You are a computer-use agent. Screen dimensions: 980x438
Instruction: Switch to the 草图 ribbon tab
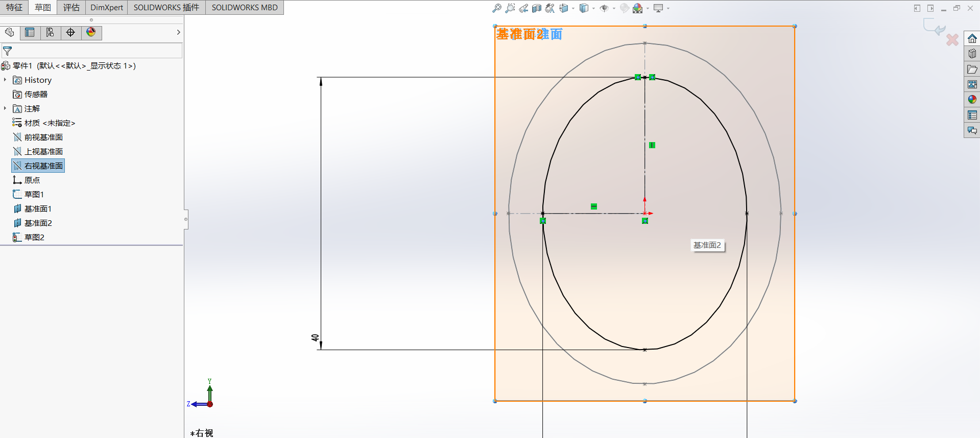pyautogui.click(x=43, y=7)
